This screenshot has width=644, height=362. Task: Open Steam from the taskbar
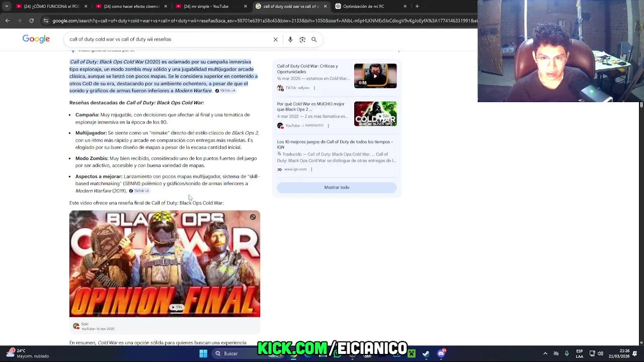[x=426, y=353]
